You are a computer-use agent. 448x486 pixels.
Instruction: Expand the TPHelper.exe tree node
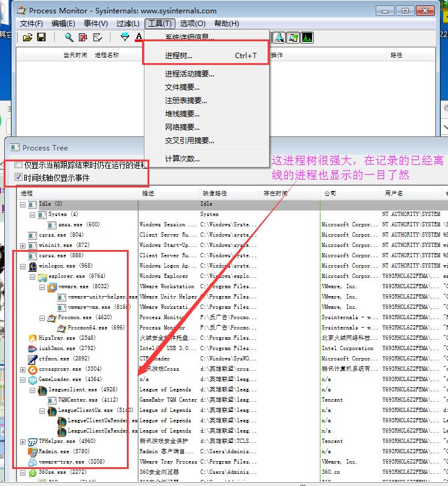pyautogui.click(x=23, y=441)
